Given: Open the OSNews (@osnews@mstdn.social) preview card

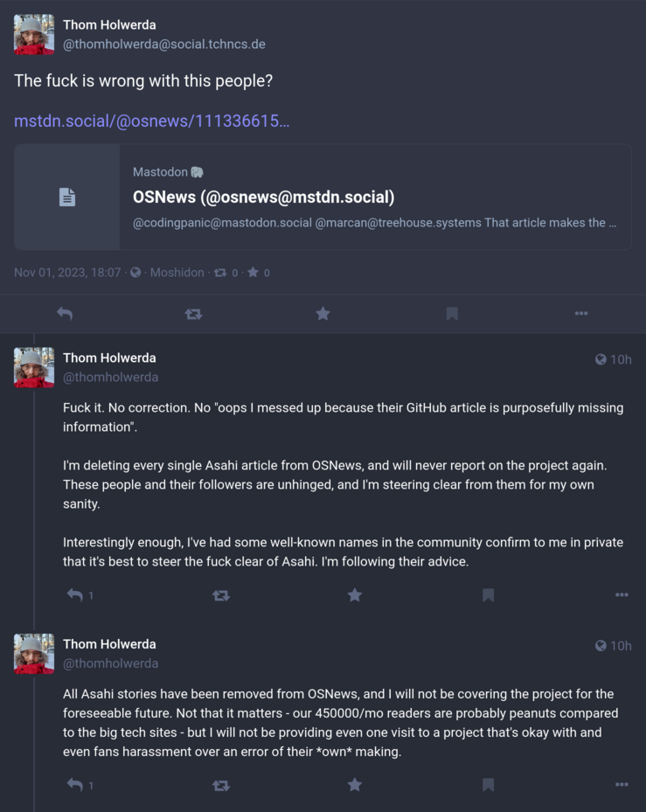Looking at the screenshot, I should 323,198.
